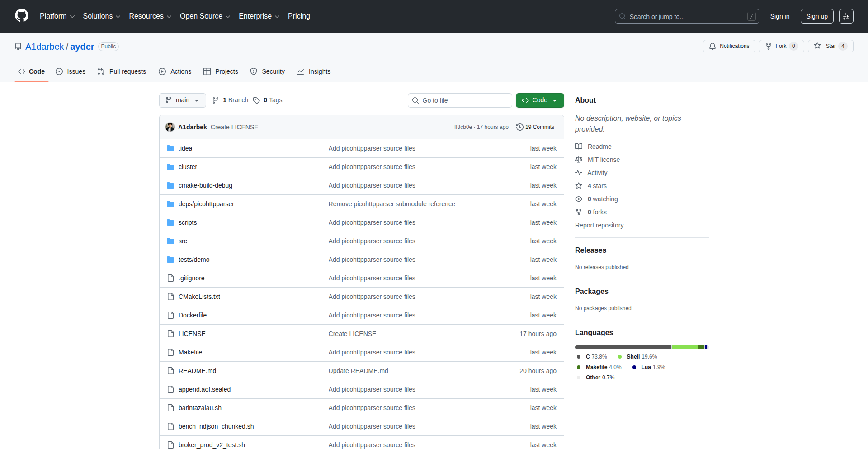868x449 pixels.
Task: Click the Readme book icon
Action: point(579,146)
